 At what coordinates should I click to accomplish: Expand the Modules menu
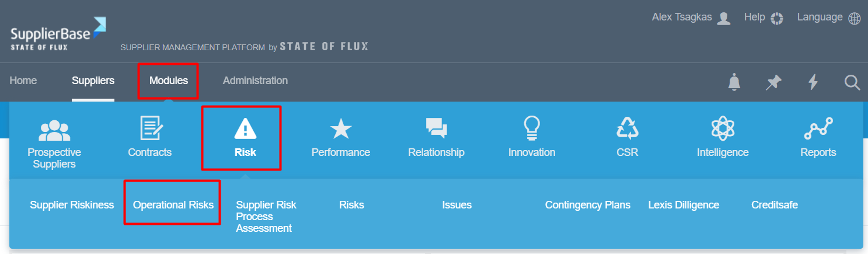point(169,81)
